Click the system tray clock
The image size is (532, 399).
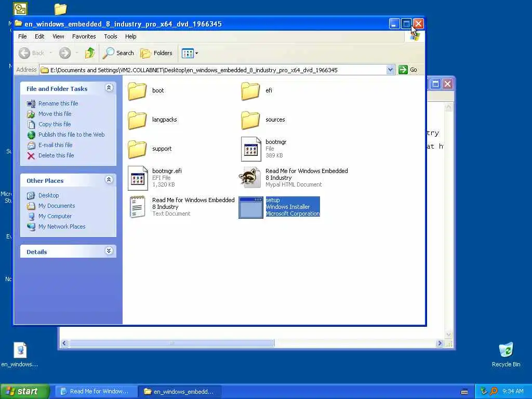point(513,391)
